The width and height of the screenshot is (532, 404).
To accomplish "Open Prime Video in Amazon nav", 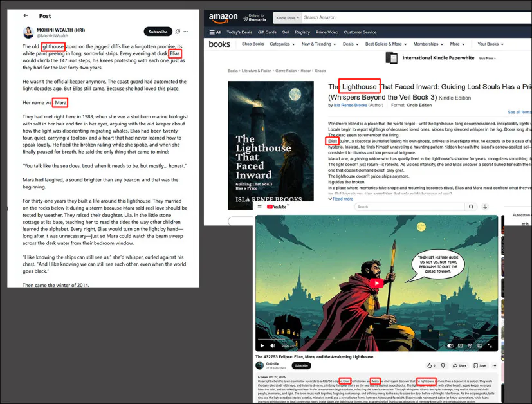I will point(327,32).
